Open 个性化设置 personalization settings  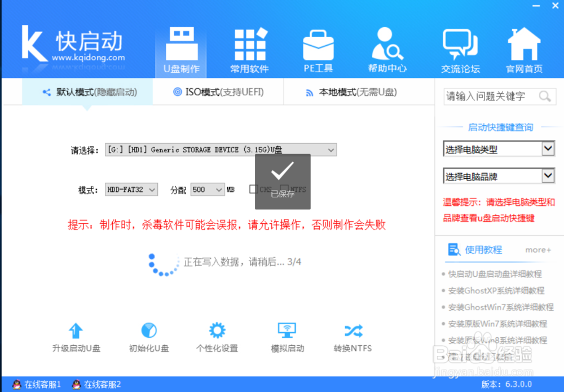pos(216,337)
